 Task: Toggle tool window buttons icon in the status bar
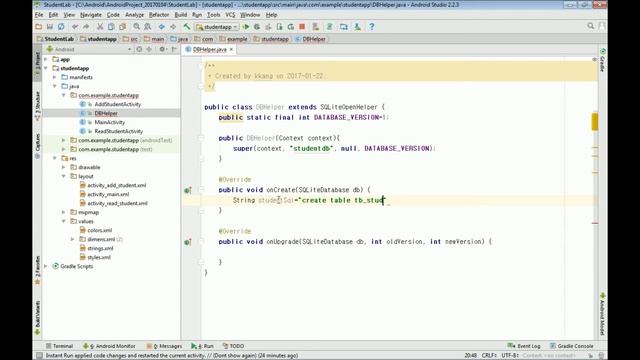point(40,356)
